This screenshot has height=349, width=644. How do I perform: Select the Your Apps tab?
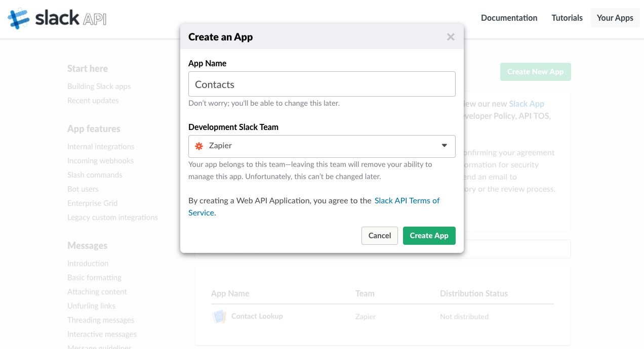click(615, 18)
